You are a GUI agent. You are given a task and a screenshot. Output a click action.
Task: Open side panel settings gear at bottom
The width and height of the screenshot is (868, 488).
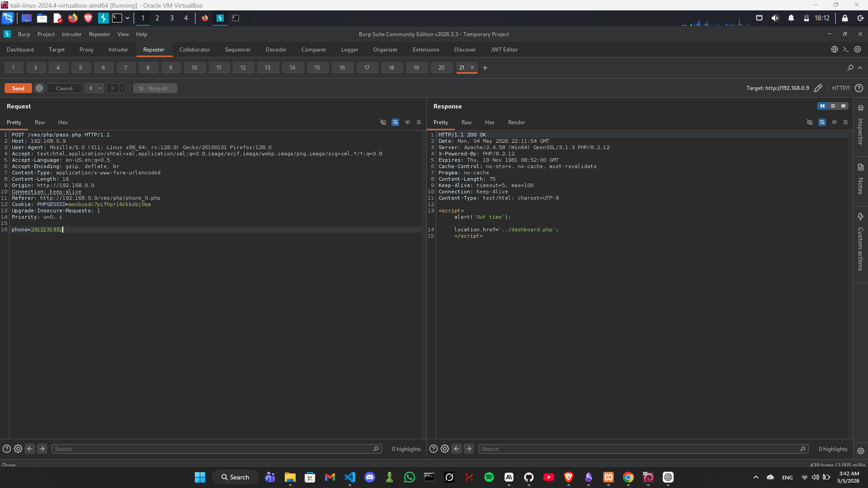point(860,451)
